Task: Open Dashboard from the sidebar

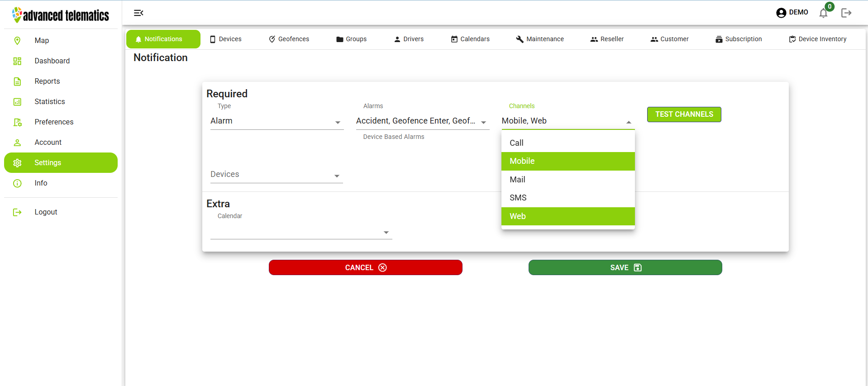Action: click(x=61, y=61)
